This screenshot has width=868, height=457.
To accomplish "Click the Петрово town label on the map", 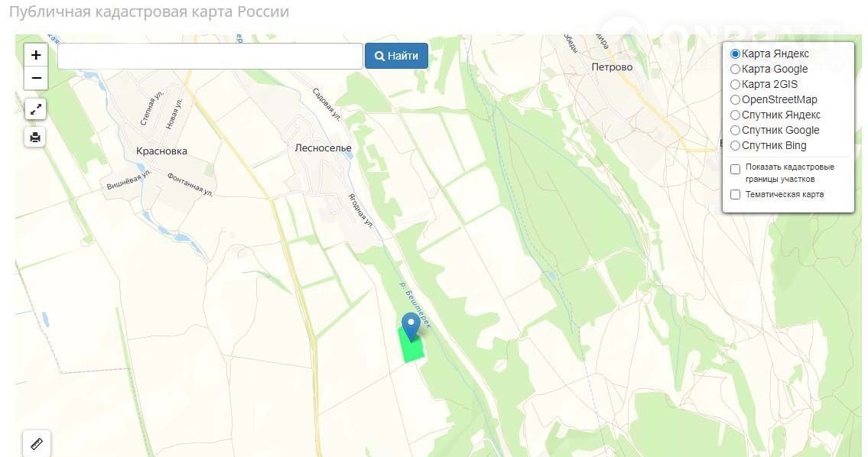I will pyautogui.click(x=612, y=67).
